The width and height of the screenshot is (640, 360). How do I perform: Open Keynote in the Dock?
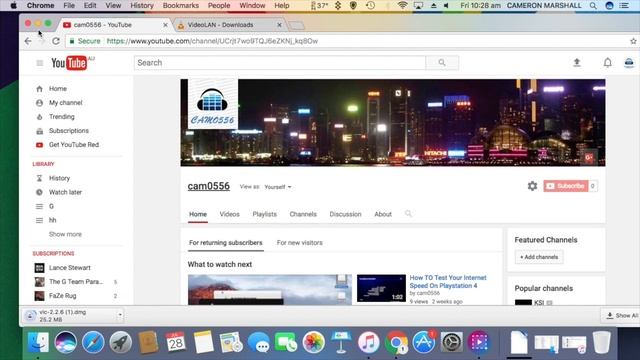341,342
